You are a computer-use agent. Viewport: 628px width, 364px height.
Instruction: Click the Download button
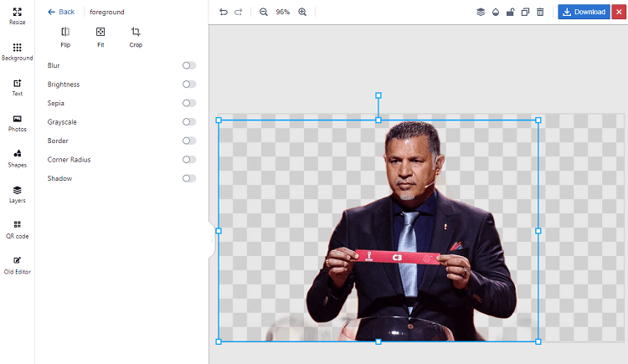pyautogui.click(x=584, y=12)
